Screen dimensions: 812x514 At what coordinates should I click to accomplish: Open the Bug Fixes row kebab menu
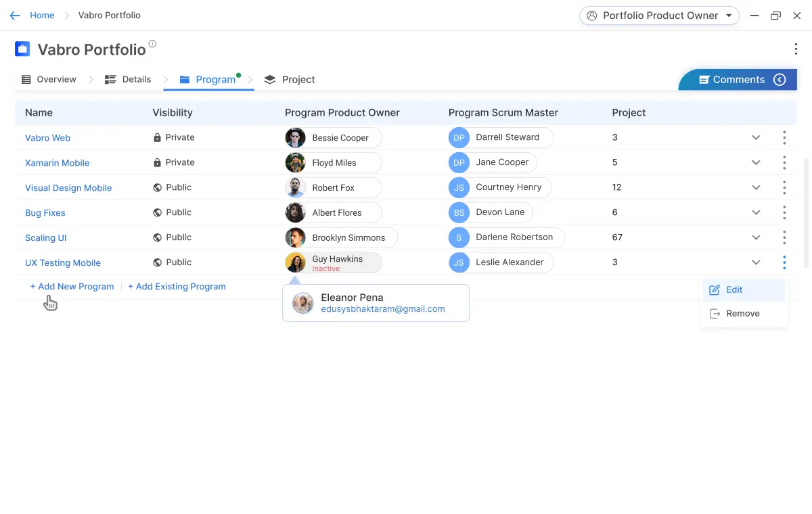(x=784, y=212)
